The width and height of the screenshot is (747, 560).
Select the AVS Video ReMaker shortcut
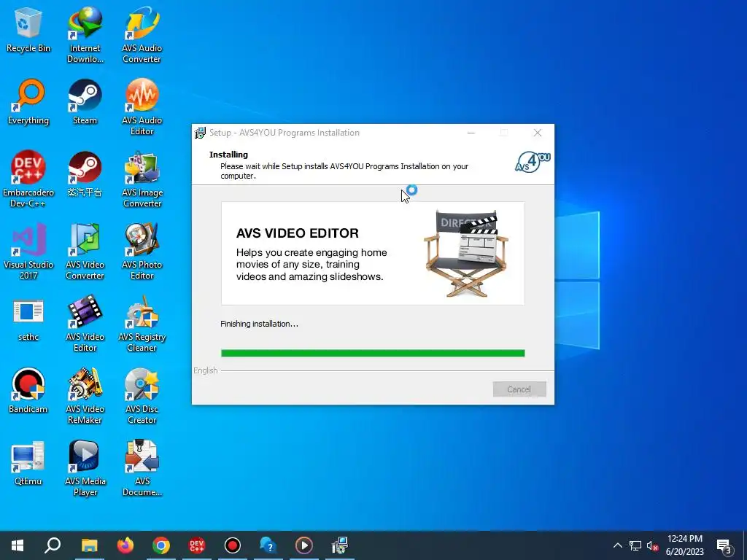click(x=85, y=396)
